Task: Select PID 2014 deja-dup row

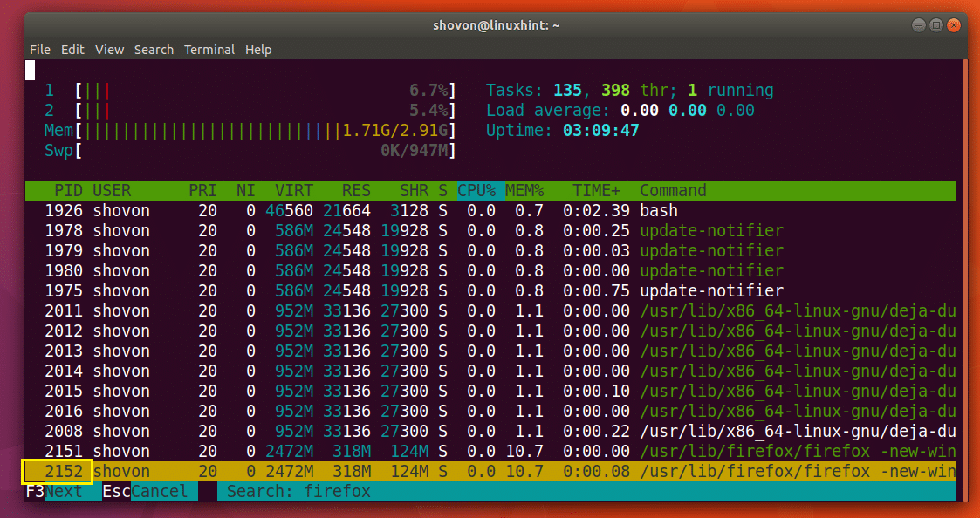Action: click(490, 371)
